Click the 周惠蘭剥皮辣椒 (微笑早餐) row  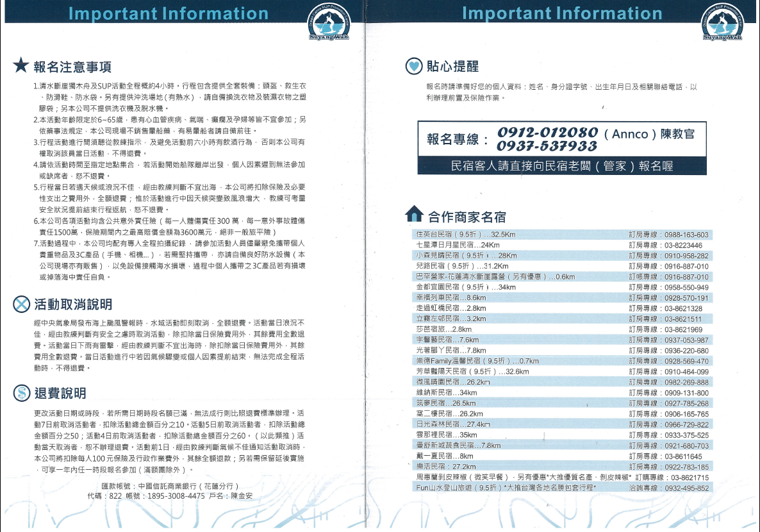[x=562, y=478]
